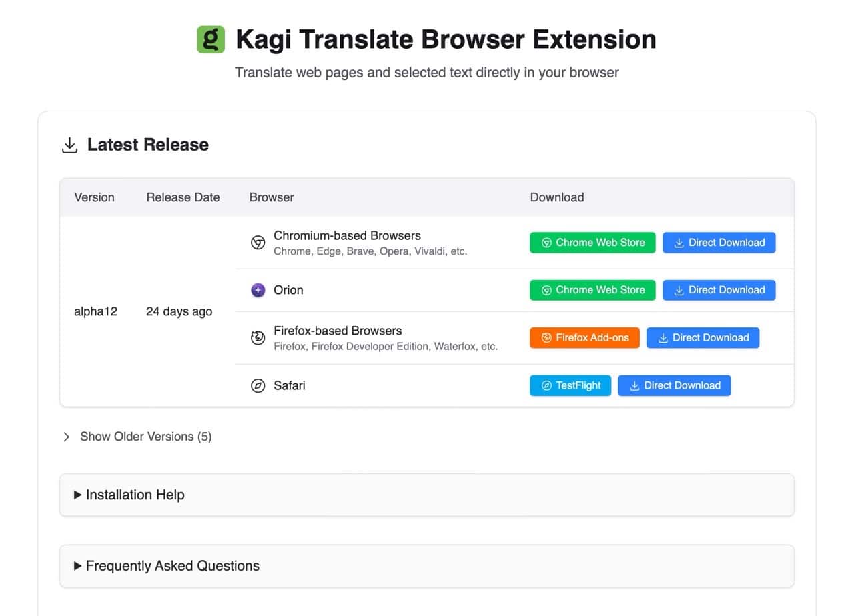Screen dimensions: 854x616
Task: Click Direct Download for Firefox-based browsers
Action: click(703, 338)
